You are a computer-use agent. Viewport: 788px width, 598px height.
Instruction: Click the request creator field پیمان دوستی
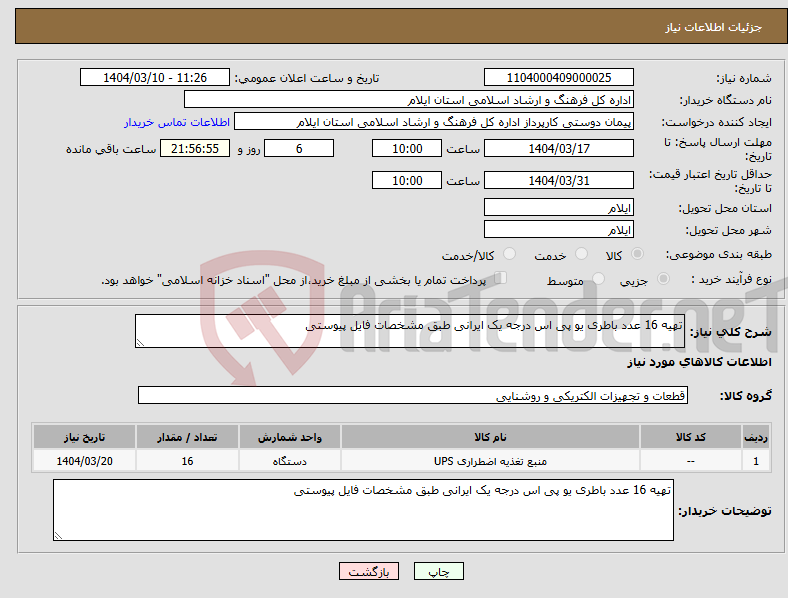click(x=434, y=122)
